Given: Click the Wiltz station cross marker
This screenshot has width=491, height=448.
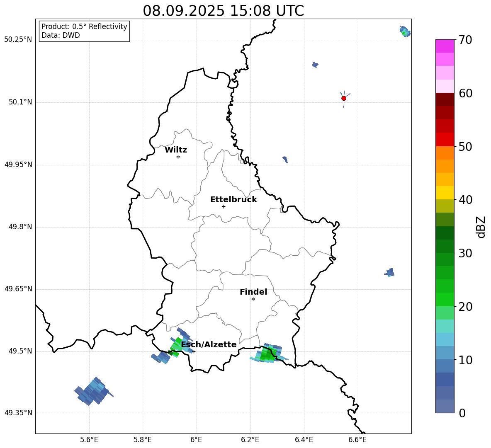Looking at the screenshot, I should [178, 157].
